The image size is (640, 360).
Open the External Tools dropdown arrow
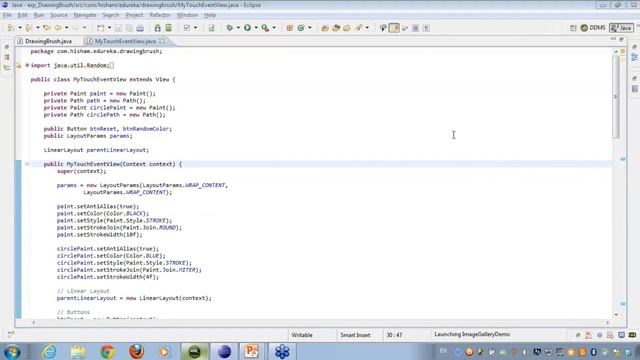(274, 28)
